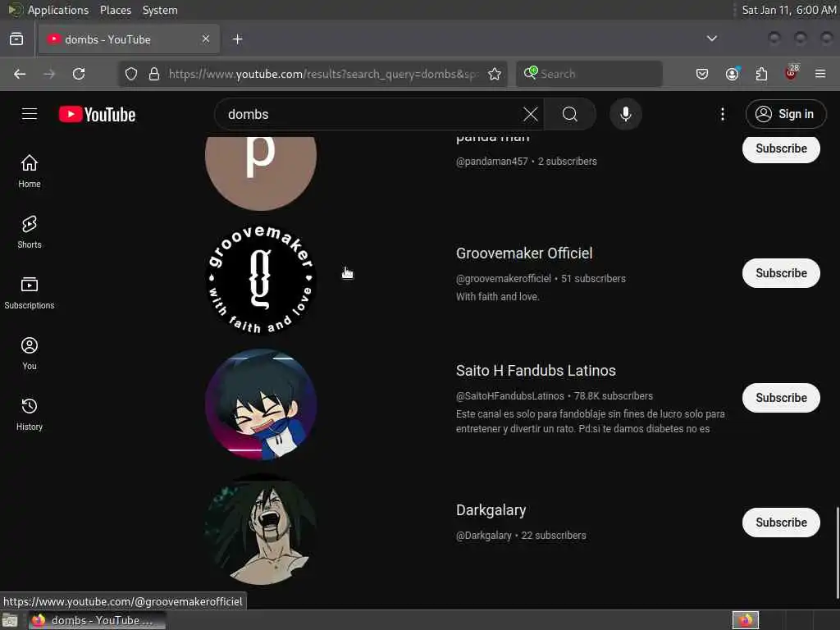Open the Applications menu
This screenshot has height=630, width=840.
pyautogui.click(x=58, y=10)
